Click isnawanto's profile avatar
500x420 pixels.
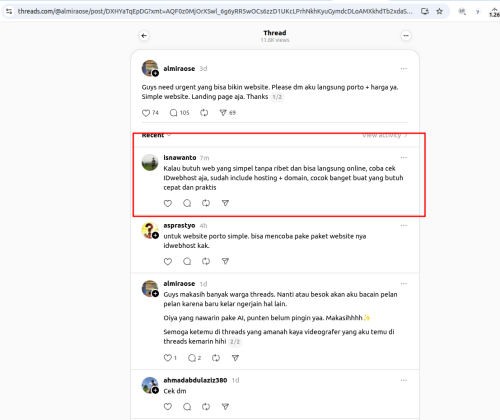point(150,162)
